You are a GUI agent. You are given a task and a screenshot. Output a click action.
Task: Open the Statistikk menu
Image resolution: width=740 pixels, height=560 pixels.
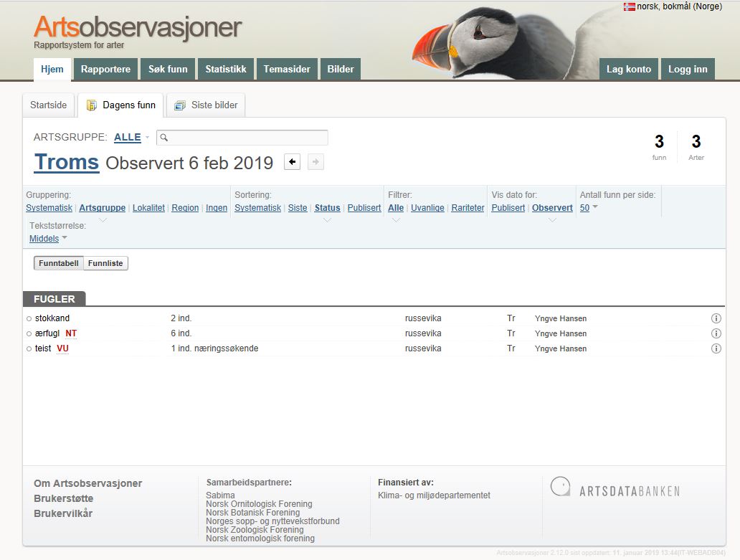point(225,69)
